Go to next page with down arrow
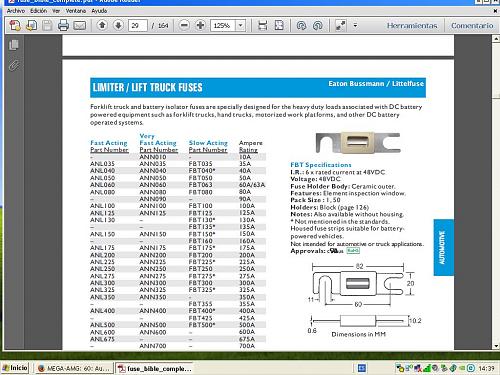The height and width of the screenshot is (375, 500). (118, 25)
